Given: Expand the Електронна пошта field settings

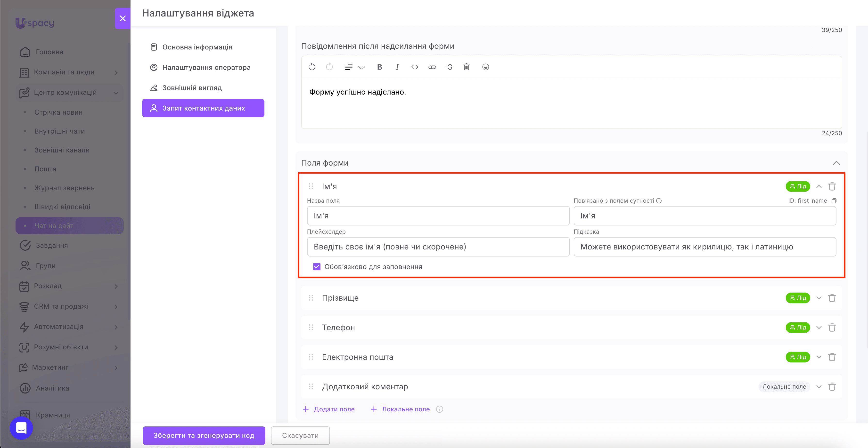Looking at the screenshot, I should tap(819, 357).
